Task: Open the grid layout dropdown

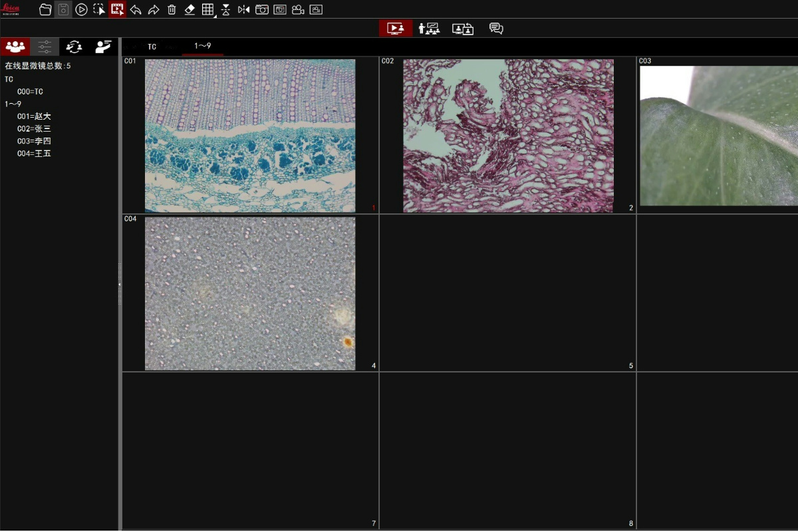Action: coord(208,10)
